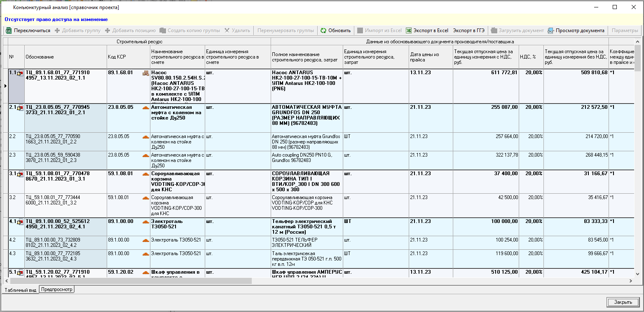Click the Переключиться toolbar icon
The image size is (644, 312).
[x=9, y=30]
